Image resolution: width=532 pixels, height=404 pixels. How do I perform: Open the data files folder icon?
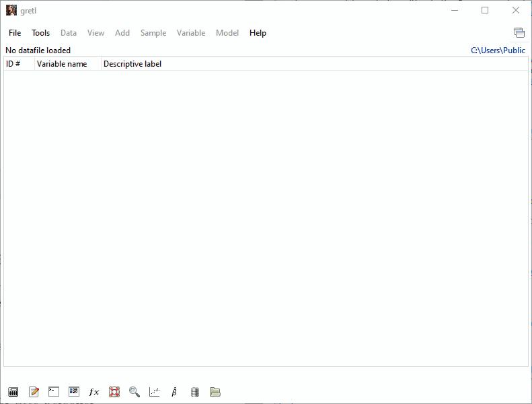point(215,392)
